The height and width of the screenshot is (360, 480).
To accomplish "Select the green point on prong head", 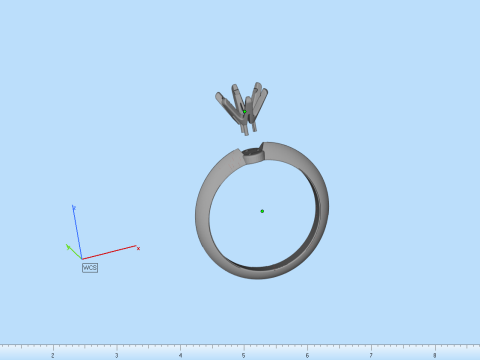I will click(245, 112).
